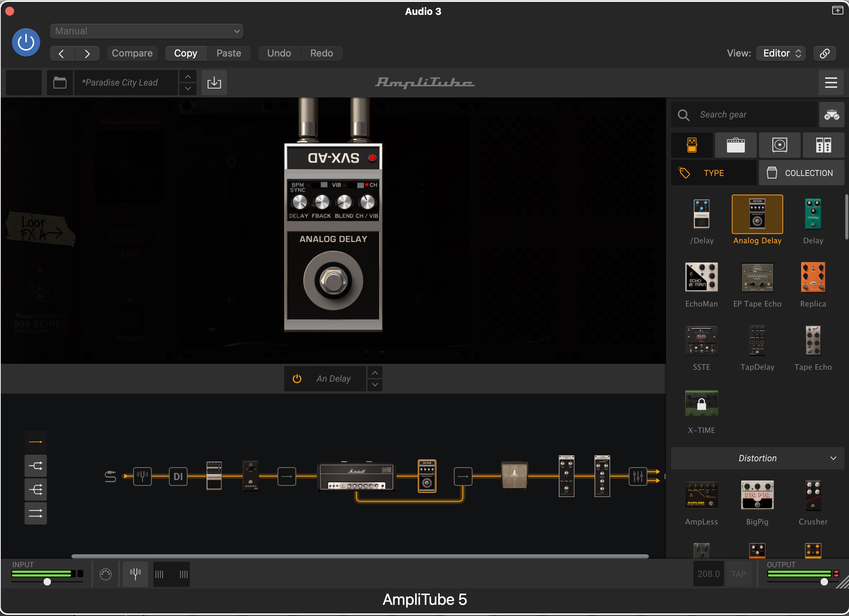Select the green Delay pedal thumbnail
This screenshot has width=849, height=616.
click(813, 214)
